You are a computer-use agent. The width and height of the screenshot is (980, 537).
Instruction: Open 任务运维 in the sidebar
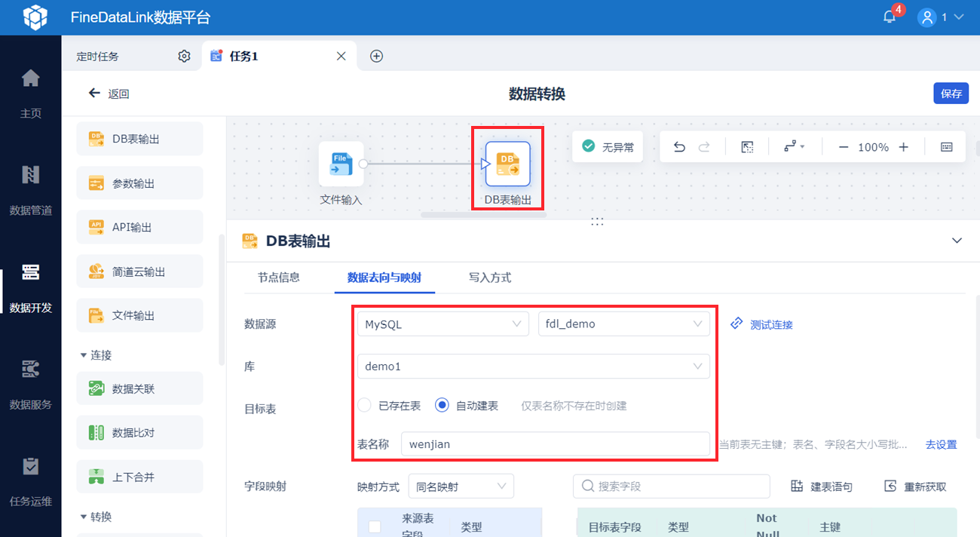(30, 482)
